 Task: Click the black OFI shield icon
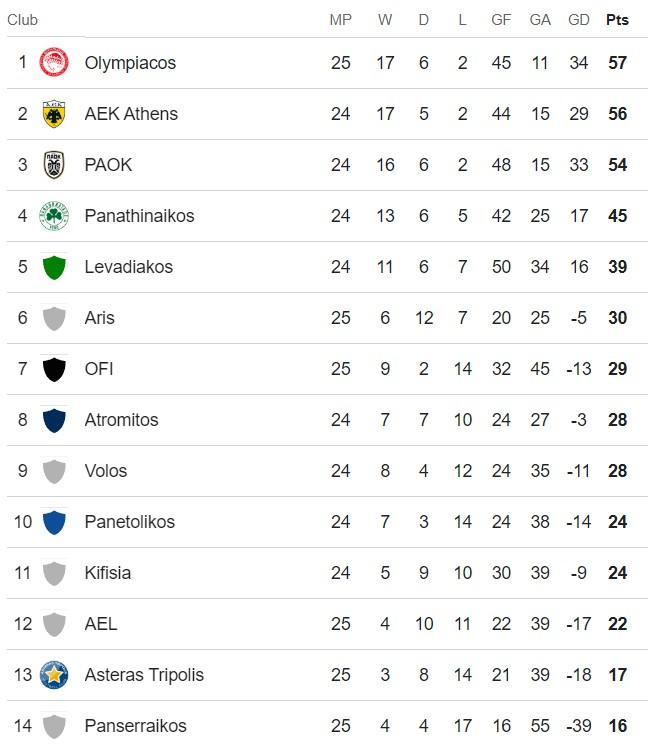54,369
